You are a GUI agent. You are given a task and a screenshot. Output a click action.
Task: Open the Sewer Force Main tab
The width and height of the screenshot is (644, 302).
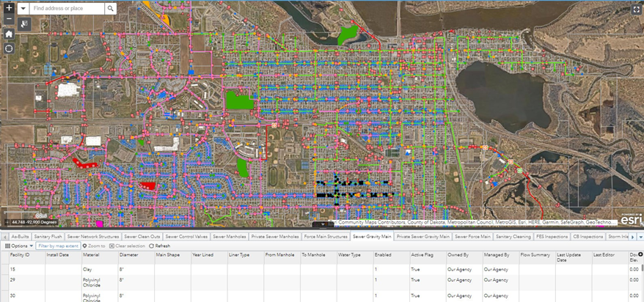473,237
